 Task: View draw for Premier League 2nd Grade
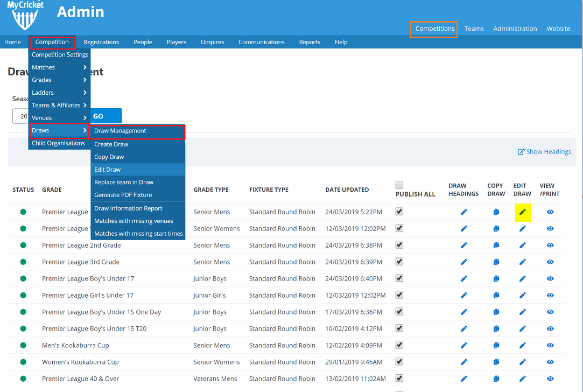550,246
